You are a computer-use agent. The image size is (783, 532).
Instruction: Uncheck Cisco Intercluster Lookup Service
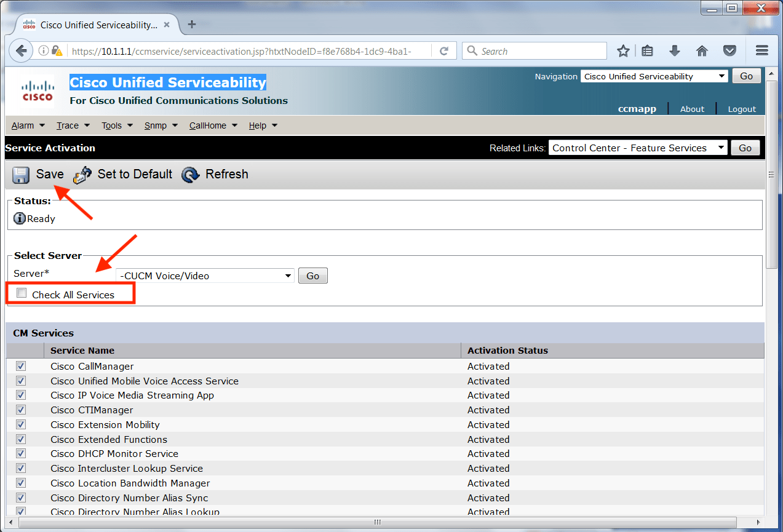coord(21,468)
